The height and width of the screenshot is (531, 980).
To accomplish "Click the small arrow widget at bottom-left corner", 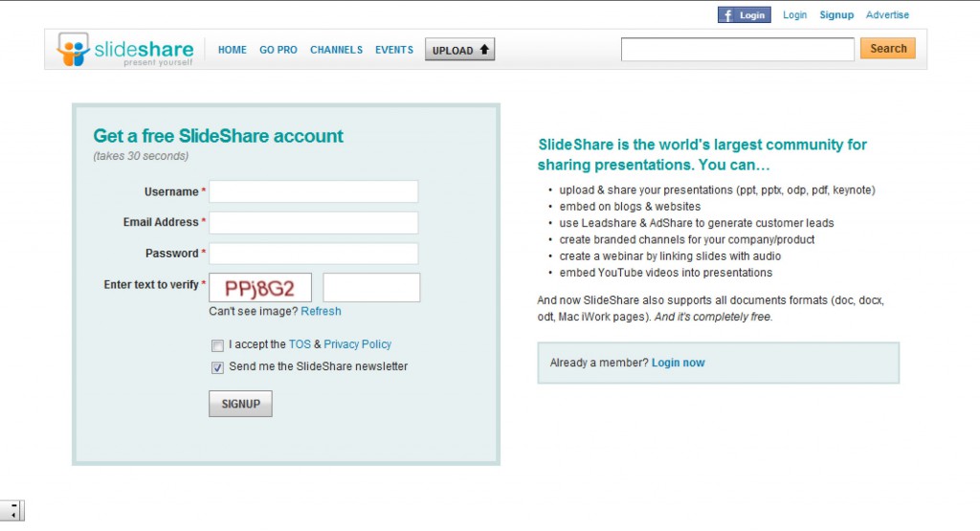I will 12,510.
